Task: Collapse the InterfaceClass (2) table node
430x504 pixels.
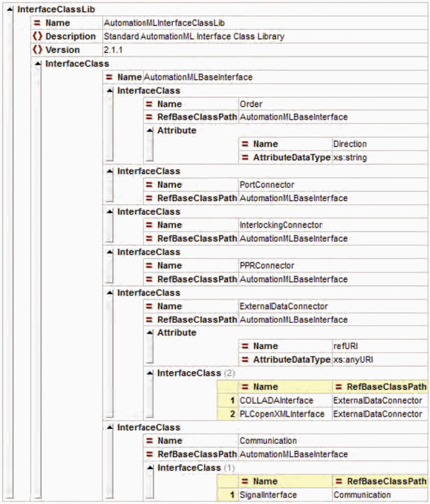Action: [149, 373]
